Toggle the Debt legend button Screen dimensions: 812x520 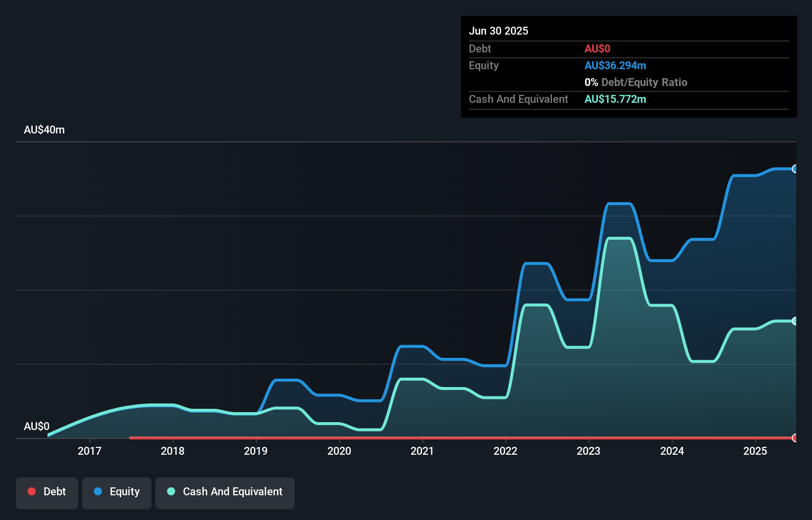pyautogui.click(x=47, y=493)
